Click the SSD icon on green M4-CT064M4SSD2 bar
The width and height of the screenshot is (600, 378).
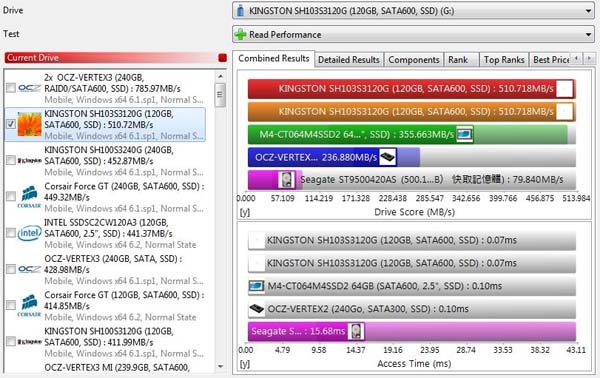[x=465, y=134]
